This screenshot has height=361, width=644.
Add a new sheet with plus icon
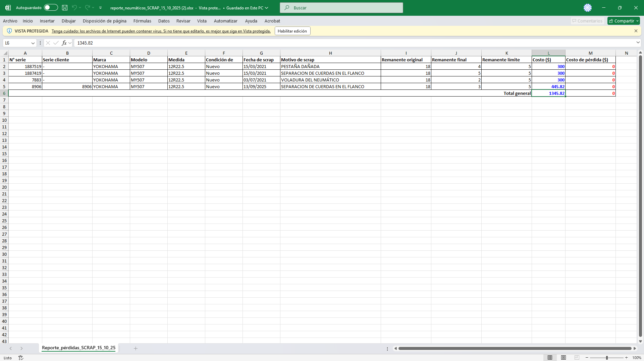[x=136, y=348]
